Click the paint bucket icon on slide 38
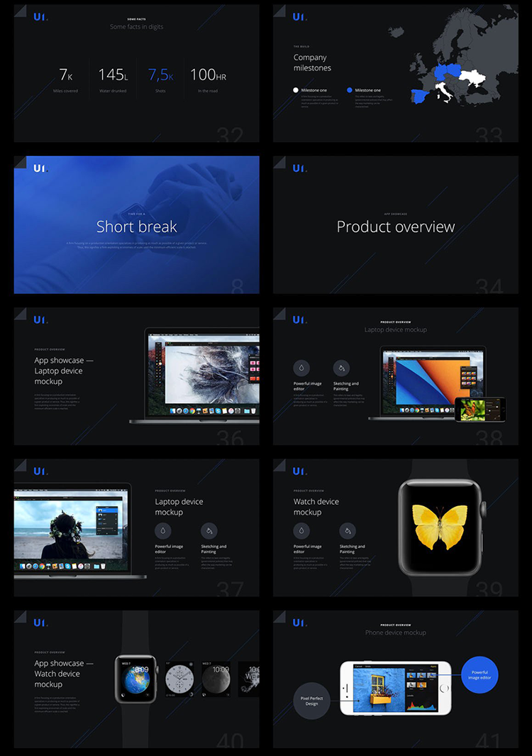 [x=341, y=368]
